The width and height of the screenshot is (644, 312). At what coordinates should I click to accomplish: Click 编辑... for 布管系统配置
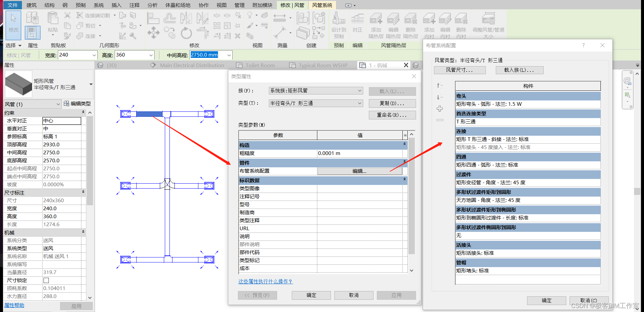360,171
